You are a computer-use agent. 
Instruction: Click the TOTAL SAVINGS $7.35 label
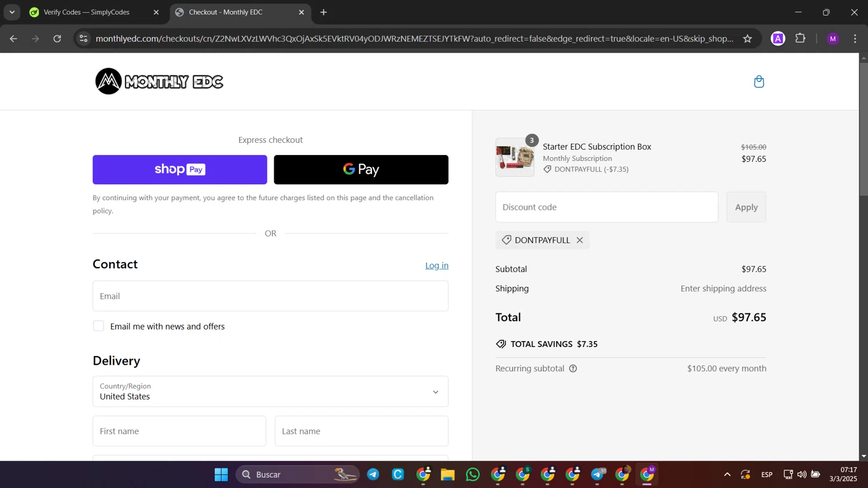click(554, 344)
